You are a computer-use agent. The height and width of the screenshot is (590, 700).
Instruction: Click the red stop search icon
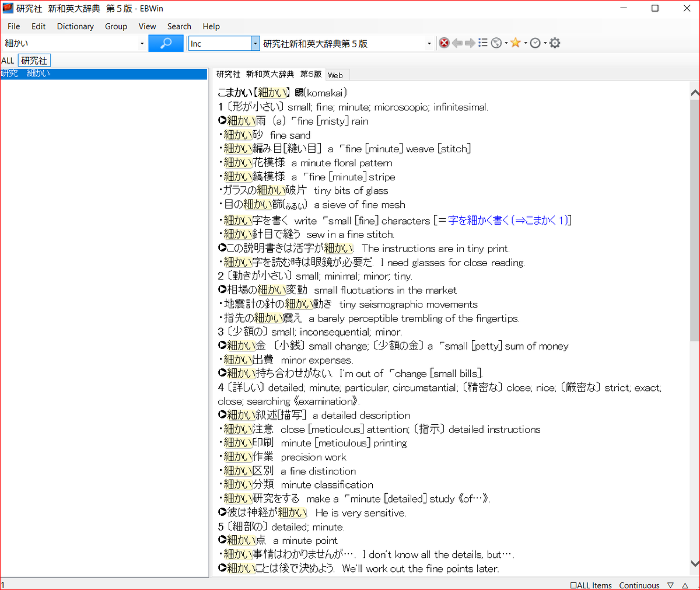444,43
